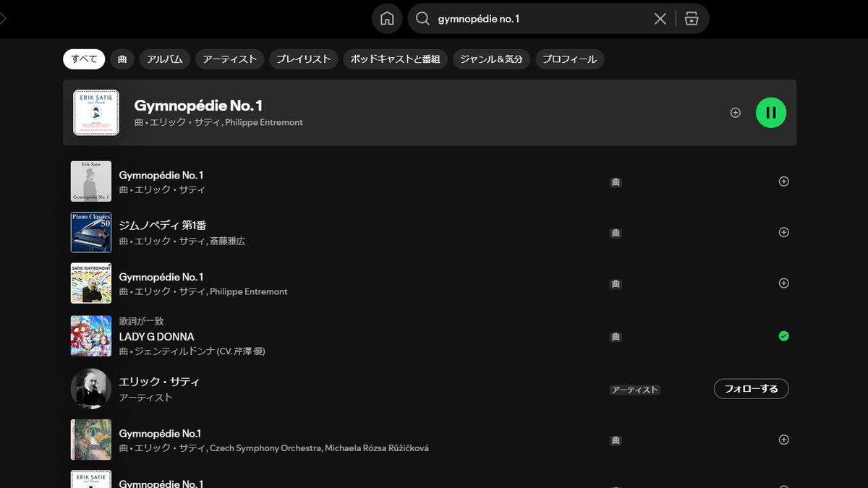This screenshot has width=868, height=488.
Task: Go to Spotify home via house icon
Action: [387, 19]
